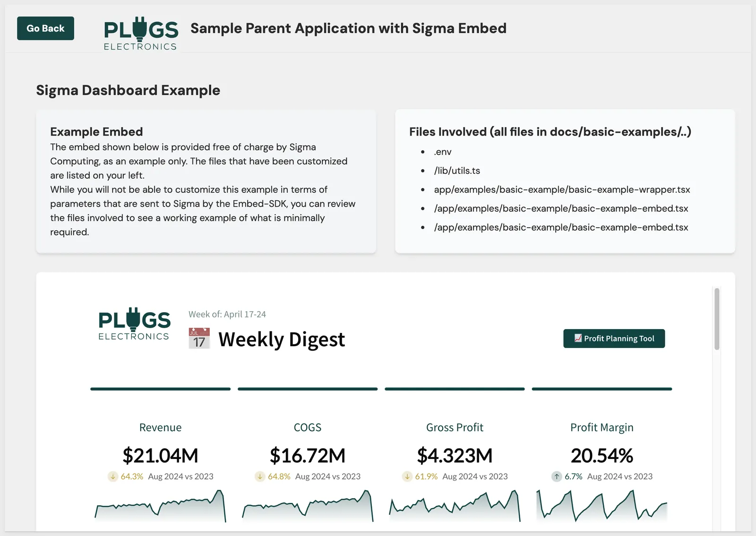Click the "Week of: April 17-24" text

click(x=227, y=314)
